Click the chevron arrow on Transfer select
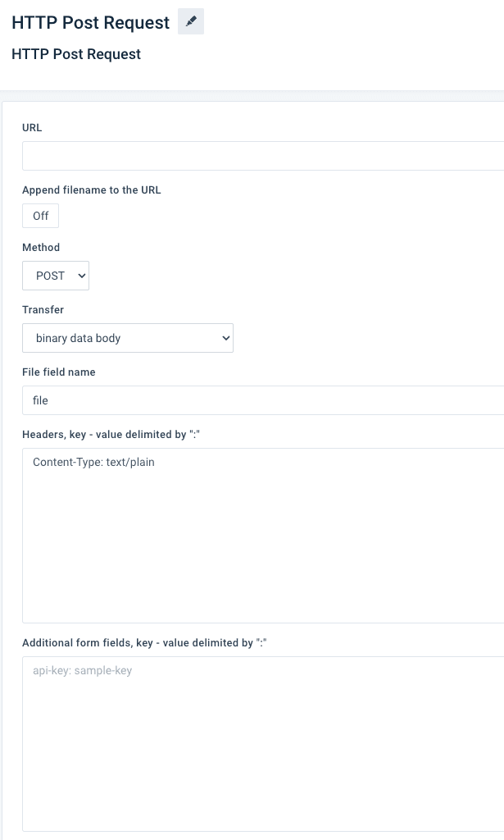 [226, 338]
